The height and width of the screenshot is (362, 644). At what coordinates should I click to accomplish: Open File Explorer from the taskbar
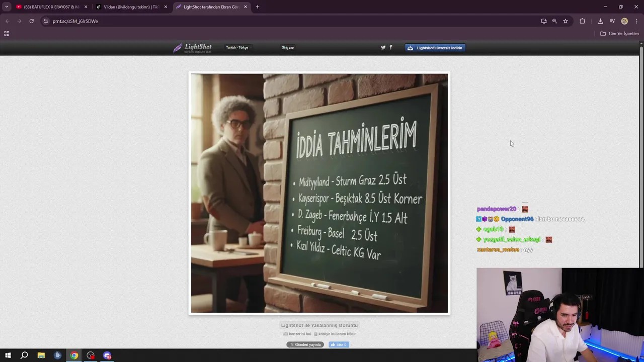click(41, 355)
